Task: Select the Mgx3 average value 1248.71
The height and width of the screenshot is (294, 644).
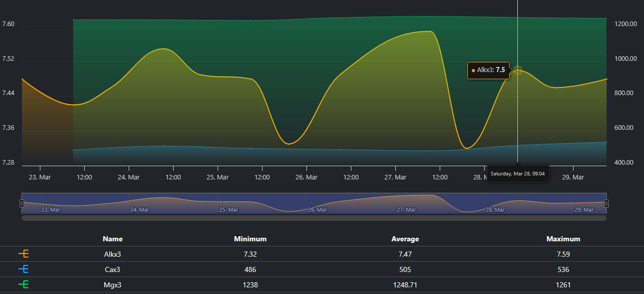Action: coord(405,285)
